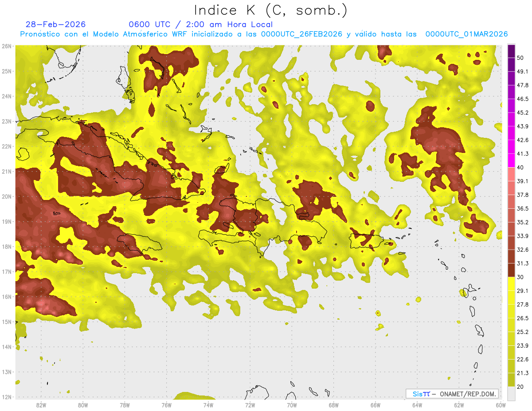The image size is (532, 411).
Task: Click the 19N latitude label
Action: [x=7, y=221]
